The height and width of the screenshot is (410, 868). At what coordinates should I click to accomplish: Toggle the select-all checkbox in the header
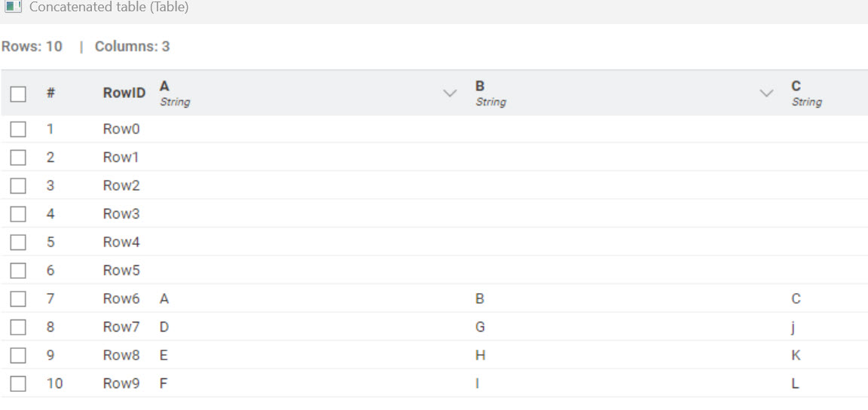pyautogui.click(x=18, y=94)
